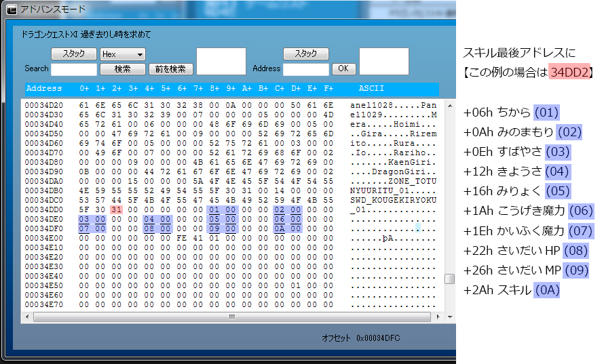Click the スタック button above Address

click(306, 54)
